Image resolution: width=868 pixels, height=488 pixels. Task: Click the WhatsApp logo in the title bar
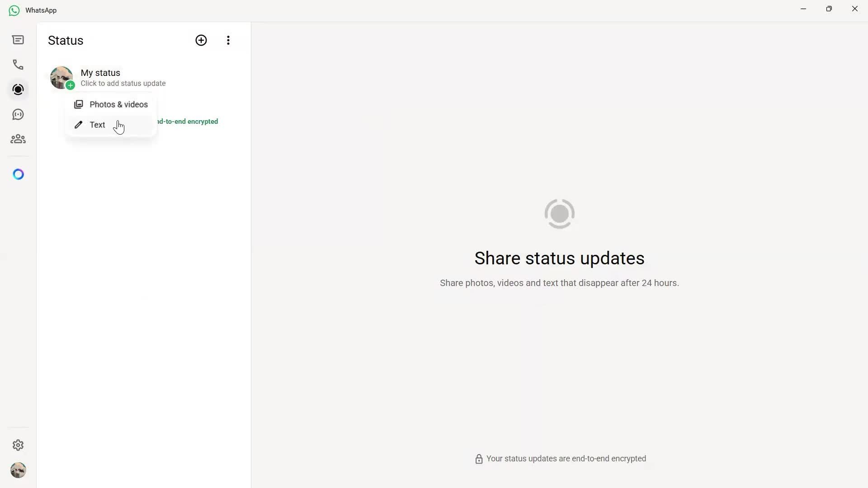pyautogui.click(x=14, y=10)
